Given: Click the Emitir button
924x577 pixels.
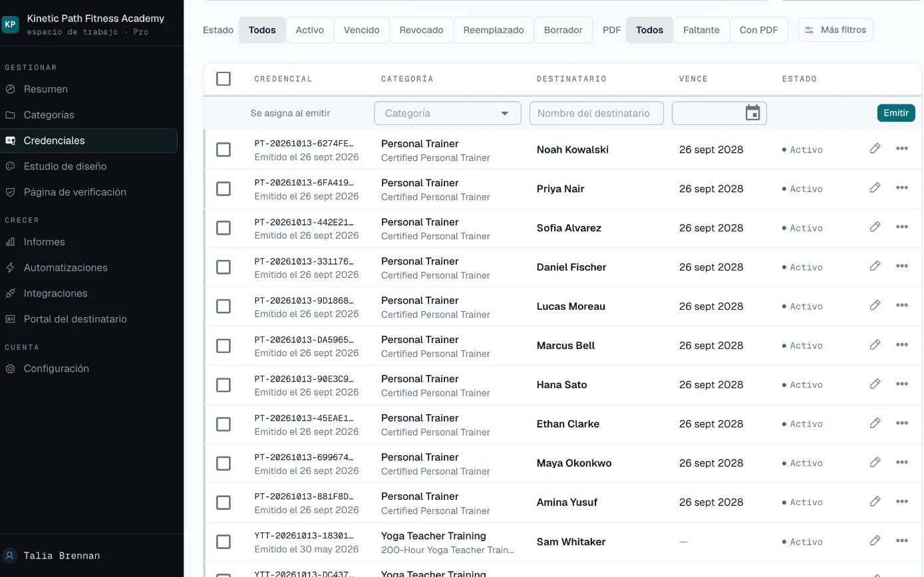Looking at the screenshot, I should (x=896, y=113).
